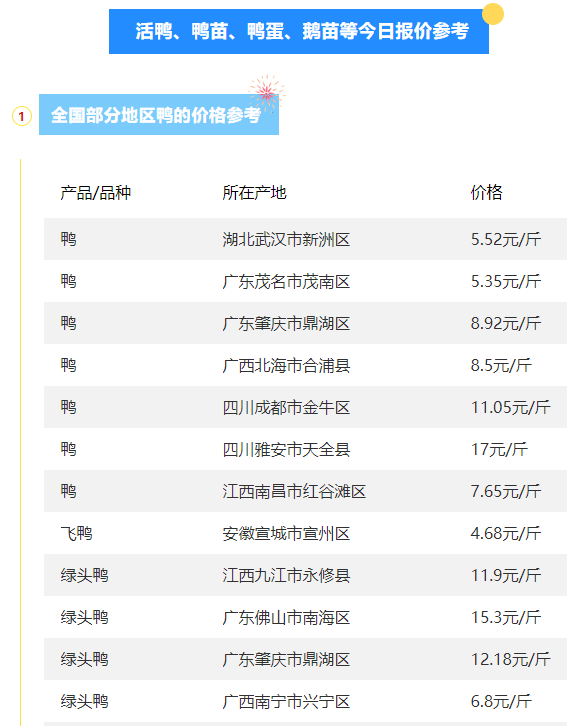Click the yellow dot on the title banner
569x726 pixels.
(x=493, y=14)
